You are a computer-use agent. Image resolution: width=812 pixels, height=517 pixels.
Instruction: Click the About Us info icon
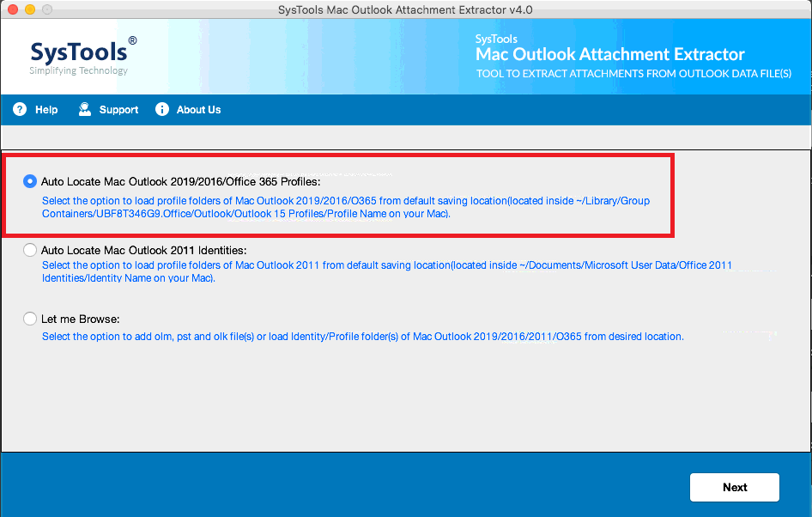[x=162, y=109]
